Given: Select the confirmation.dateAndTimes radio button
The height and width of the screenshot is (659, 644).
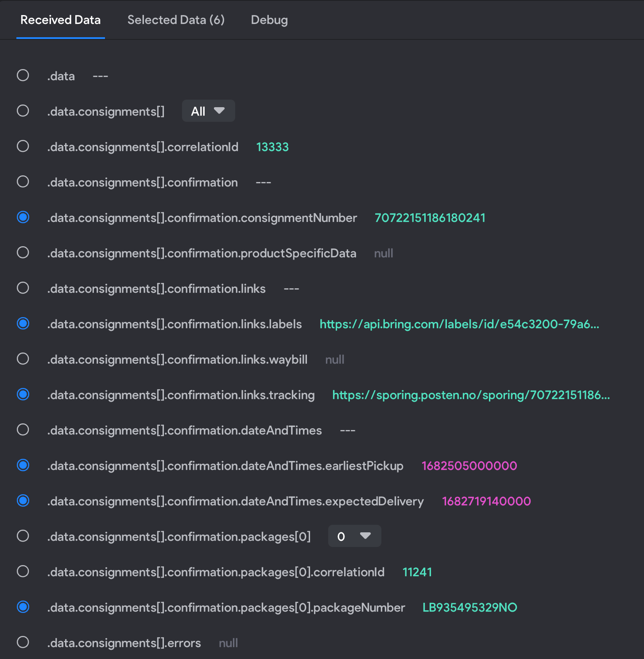Looking at the screenshot, I should (23, 430).
